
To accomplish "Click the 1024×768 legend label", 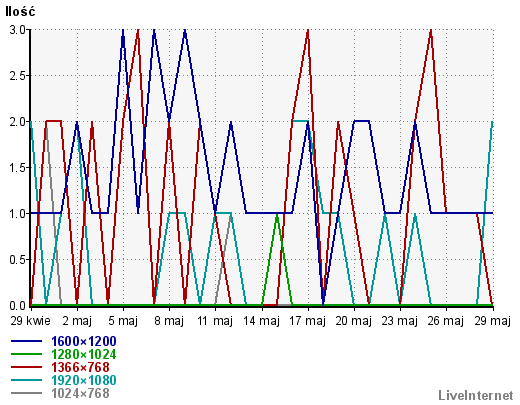I will coord(80,393).
